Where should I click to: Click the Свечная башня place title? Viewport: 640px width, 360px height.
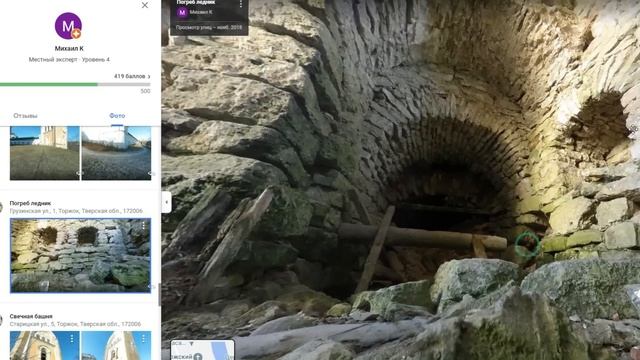(31, 316)
